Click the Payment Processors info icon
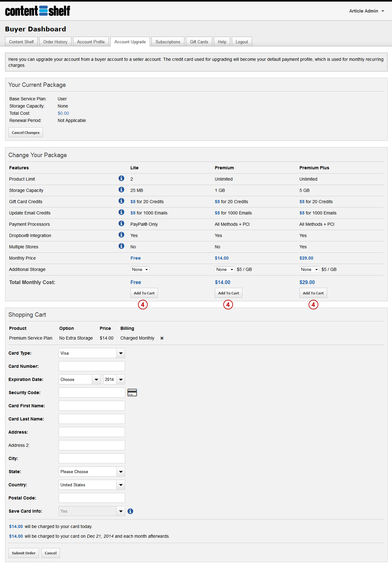Image resolution: width=392 pixels, height=565 pixels. pyautogui.click(x=121, y=223)
